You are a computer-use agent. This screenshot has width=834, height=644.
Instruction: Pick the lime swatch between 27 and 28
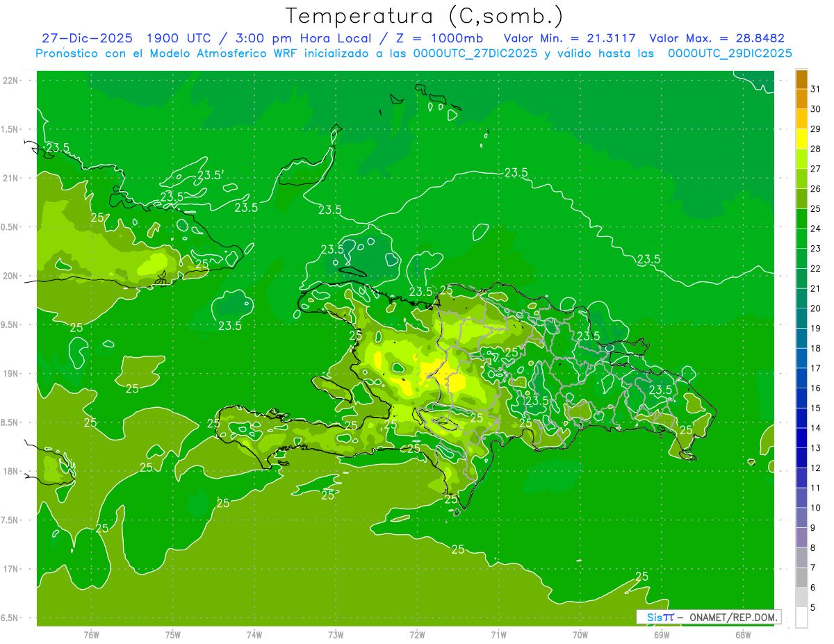click(801, 158)
